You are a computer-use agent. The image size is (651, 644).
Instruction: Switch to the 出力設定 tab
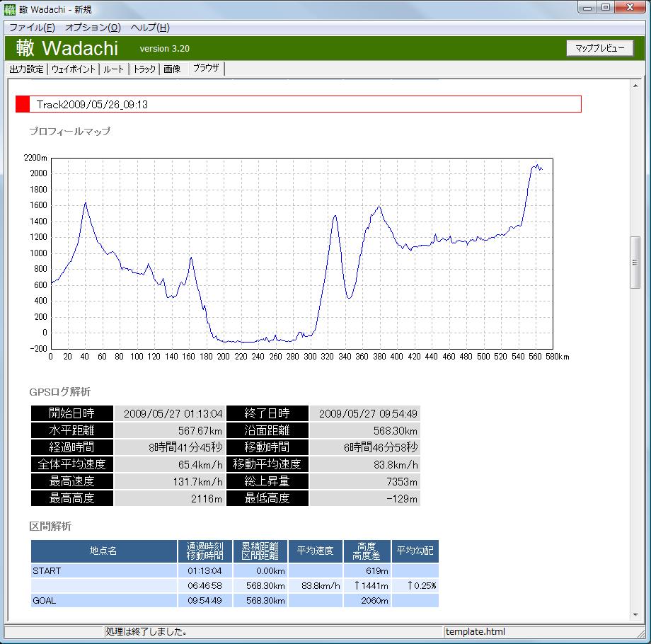(x=27, y=69)
